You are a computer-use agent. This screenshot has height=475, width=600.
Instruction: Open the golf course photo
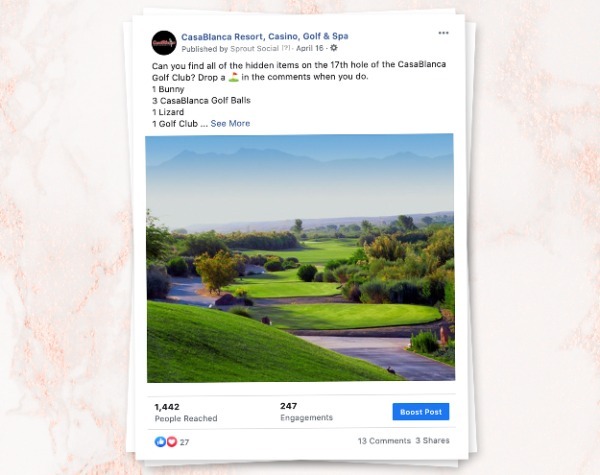tap(300, 258)
